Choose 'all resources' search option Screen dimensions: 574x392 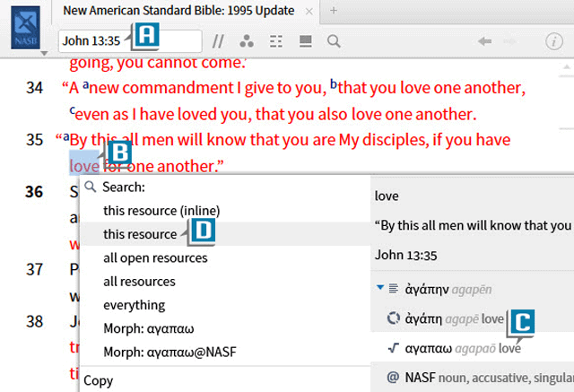tap(139, 282)
